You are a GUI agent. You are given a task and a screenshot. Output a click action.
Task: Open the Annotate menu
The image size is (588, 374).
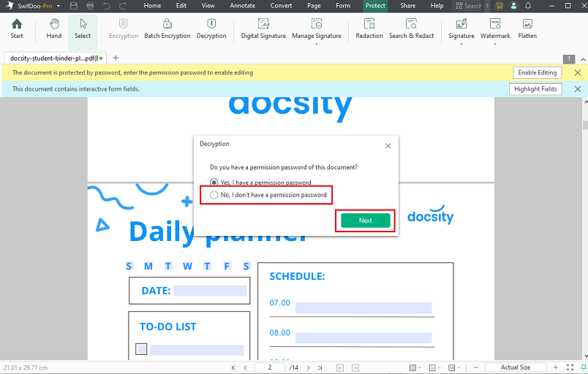click(242, 6)
